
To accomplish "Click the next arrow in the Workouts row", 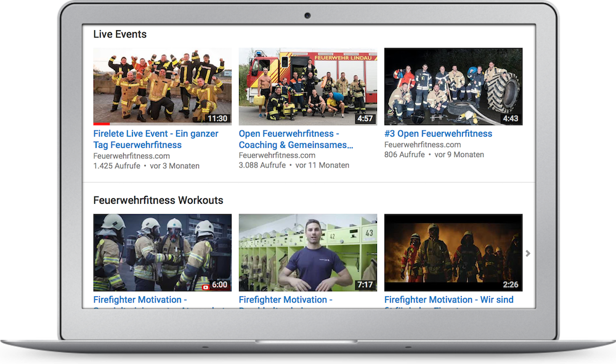I will (x=528, y=254).
